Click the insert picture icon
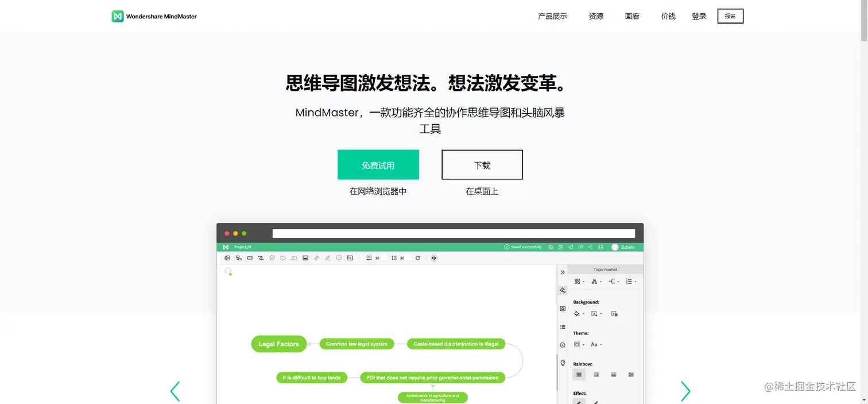 (x=305, y=258)
